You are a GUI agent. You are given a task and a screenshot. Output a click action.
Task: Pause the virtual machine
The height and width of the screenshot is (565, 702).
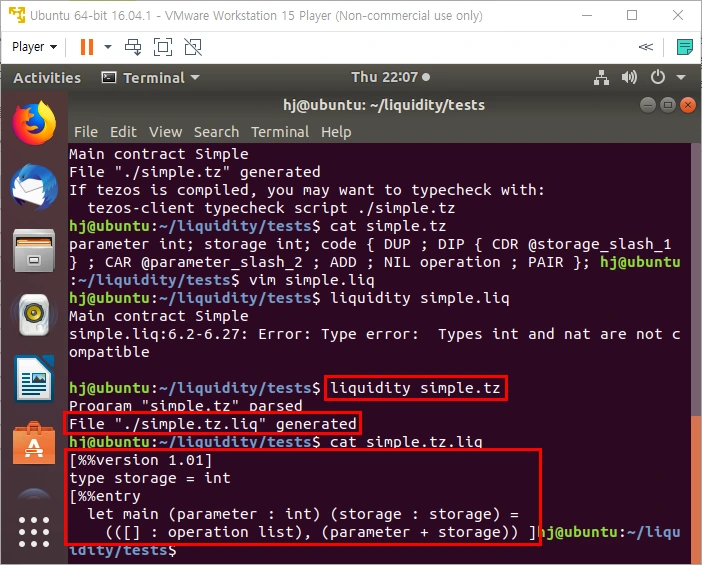(87, 47)
